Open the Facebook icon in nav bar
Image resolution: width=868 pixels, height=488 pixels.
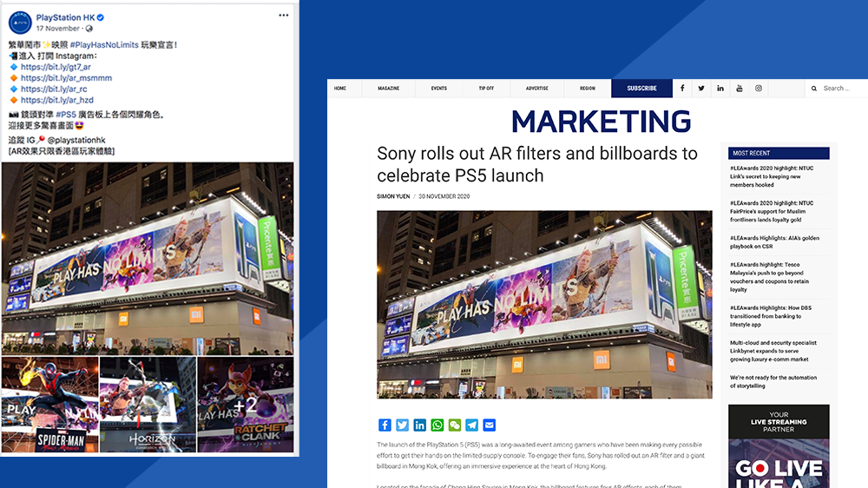682,89
